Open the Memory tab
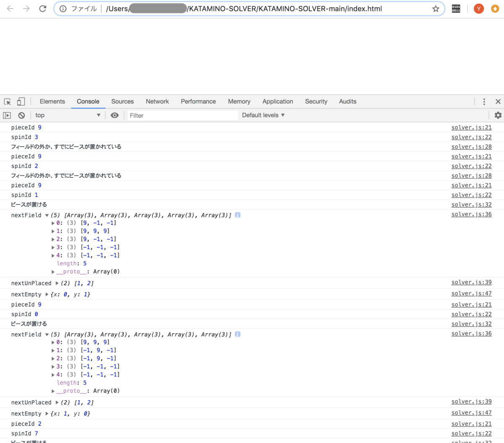 click(x=239, y=102)
